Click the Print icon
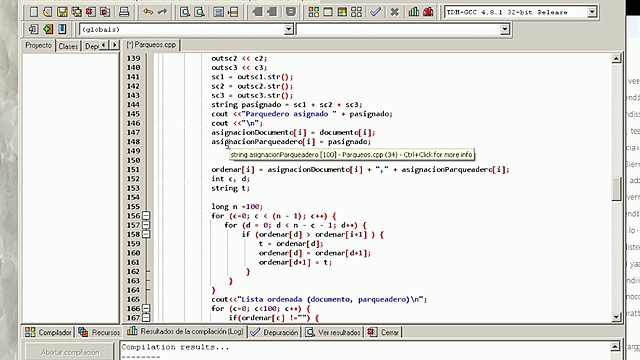 (124, 12)
